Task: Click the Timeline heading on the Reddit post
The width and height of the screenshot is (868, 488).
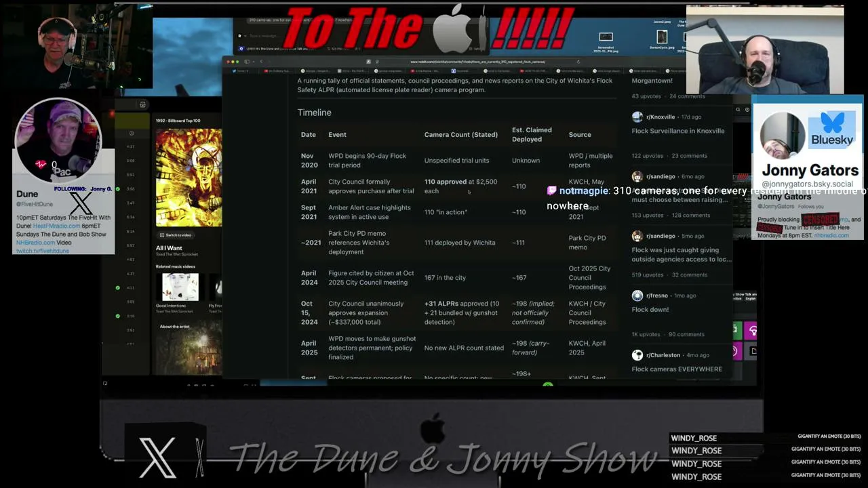Action: [x=314, y=113]
